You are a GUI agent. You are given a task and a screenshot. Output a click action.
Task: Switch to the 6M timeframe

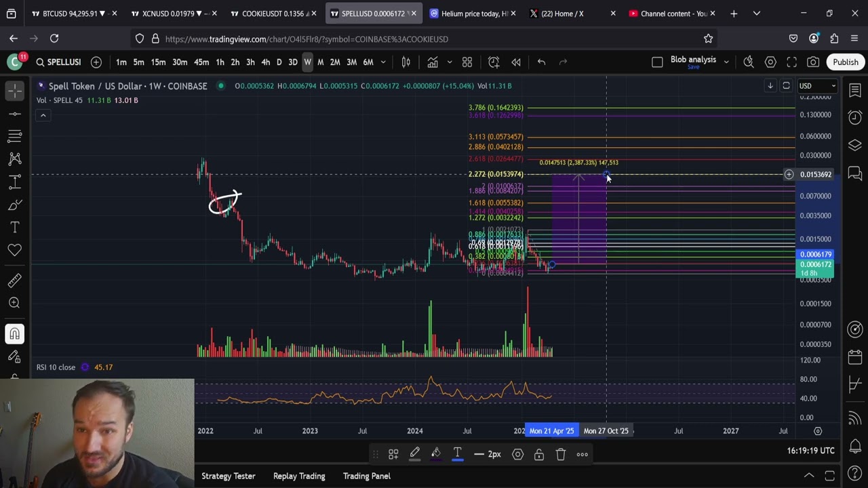coord(368,62)
